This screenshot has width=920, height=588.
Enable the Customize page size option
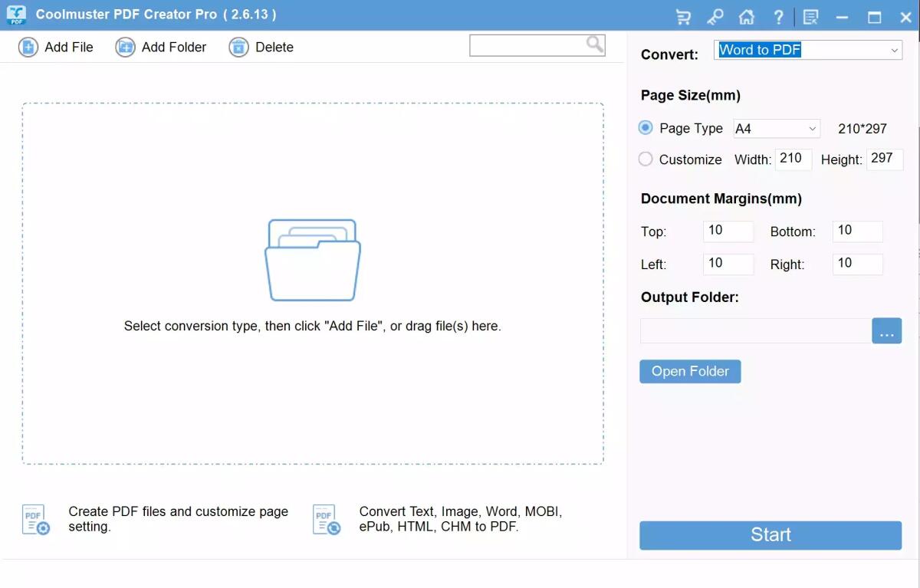[645, 159]
